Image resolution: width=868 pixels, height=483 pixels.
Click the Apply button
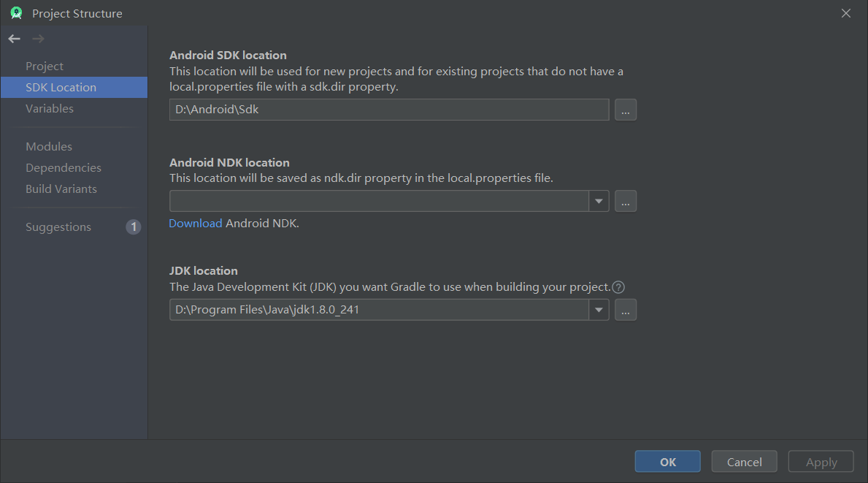(x=821, y=462)
